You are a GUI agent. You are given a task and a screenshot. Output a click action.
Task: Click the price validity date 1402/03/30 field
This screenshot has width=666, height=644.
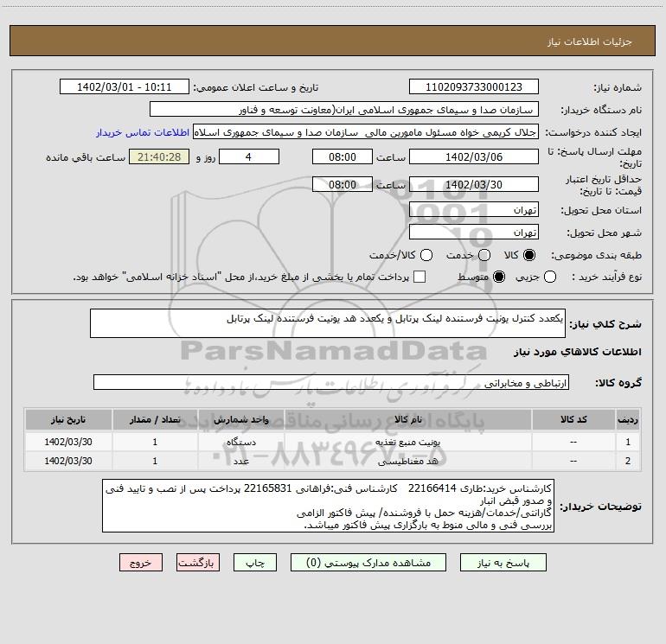(x=474, y=184)
